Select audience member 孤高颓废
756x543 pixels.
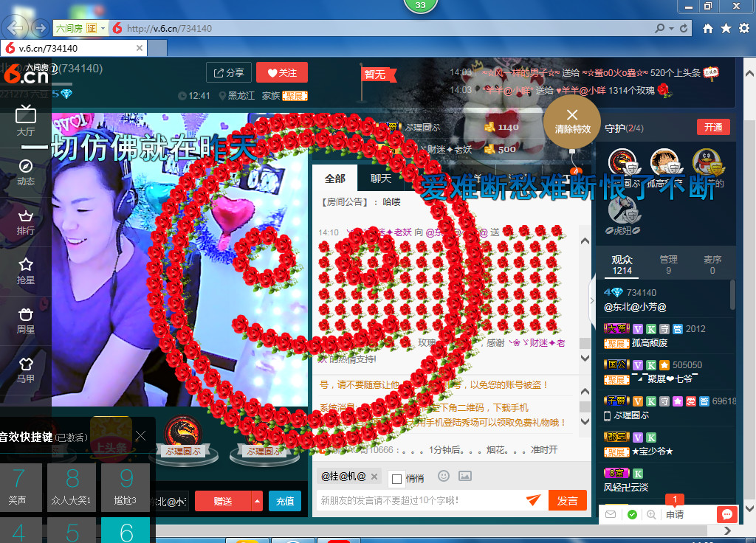pyautogui.click(x=650, y=343)
